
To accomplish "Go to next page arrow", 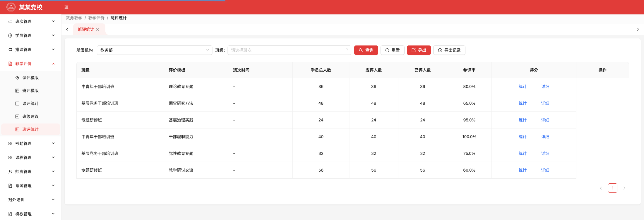I will 624,188.
